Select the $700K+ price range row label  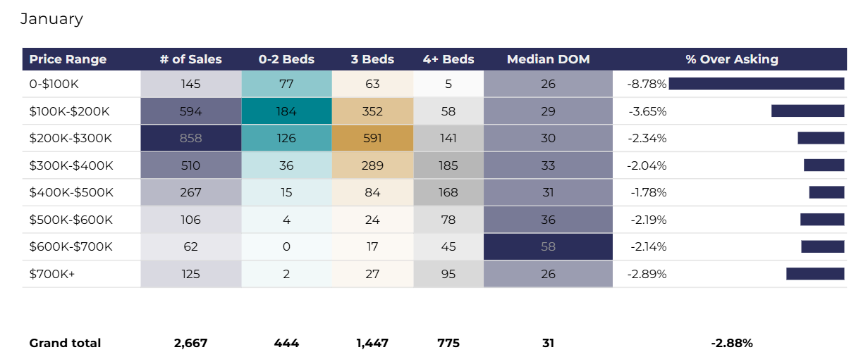52,274
